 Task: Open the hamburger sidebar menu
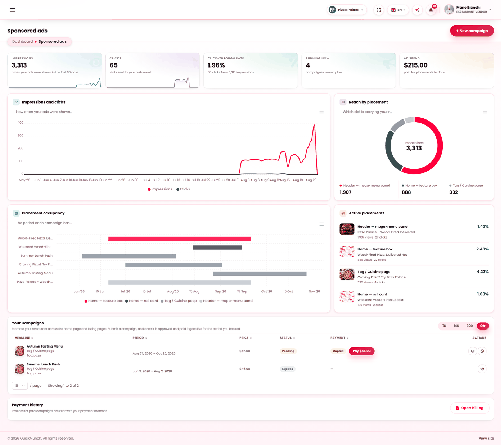pos(12,10)
